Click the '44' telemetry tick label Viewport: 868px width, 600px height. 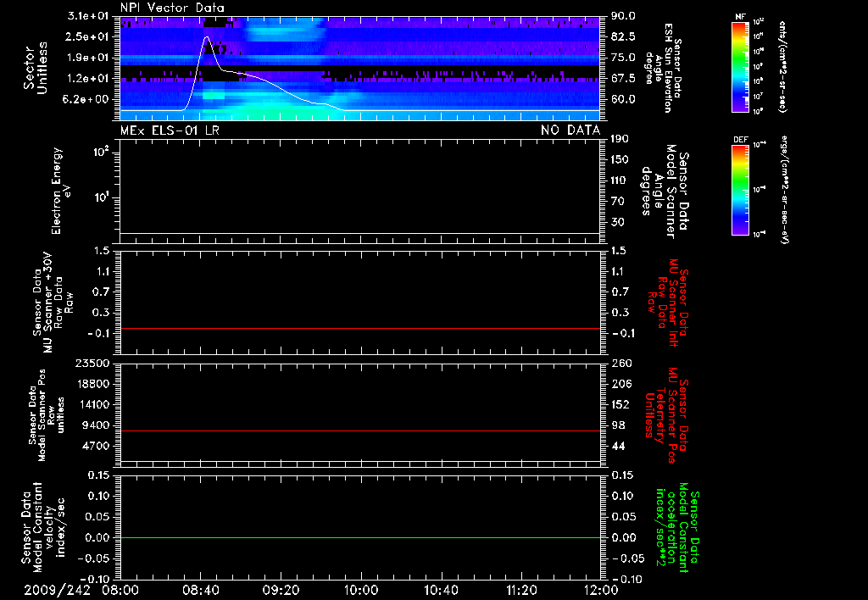(618, 446)
